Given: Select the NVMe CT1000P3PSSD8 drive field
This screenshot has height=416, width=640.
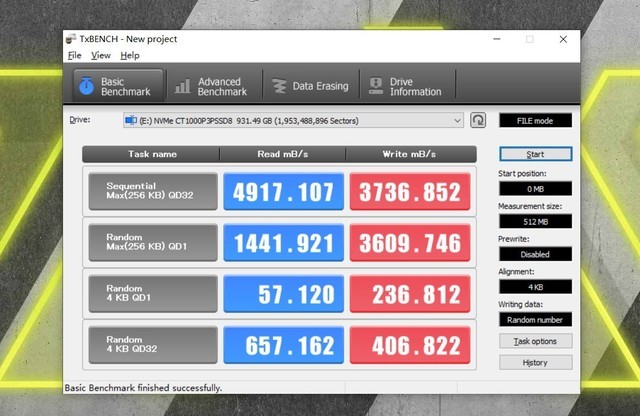Looking at the screenshot, I should click(x=293, y=121).
